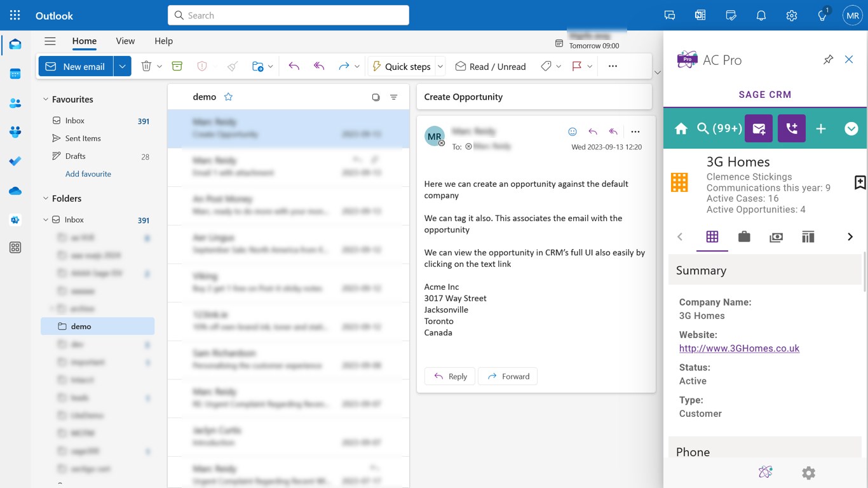The height and width of the screenshot is (488, 868).
Task: Toggle the navigation pane with the hamburger icon
Action: [50, 41]
